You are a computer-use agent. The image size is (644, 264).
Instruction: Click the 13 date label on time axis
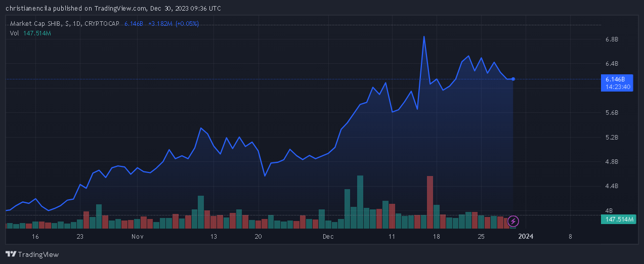tap(213, 237)
